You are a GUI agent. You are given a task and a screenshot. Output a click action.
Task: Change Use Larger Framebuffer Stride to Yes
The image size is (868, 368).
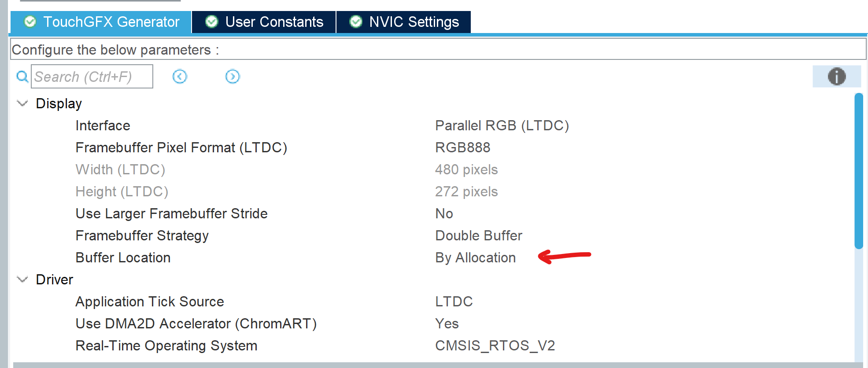point(444,213)
